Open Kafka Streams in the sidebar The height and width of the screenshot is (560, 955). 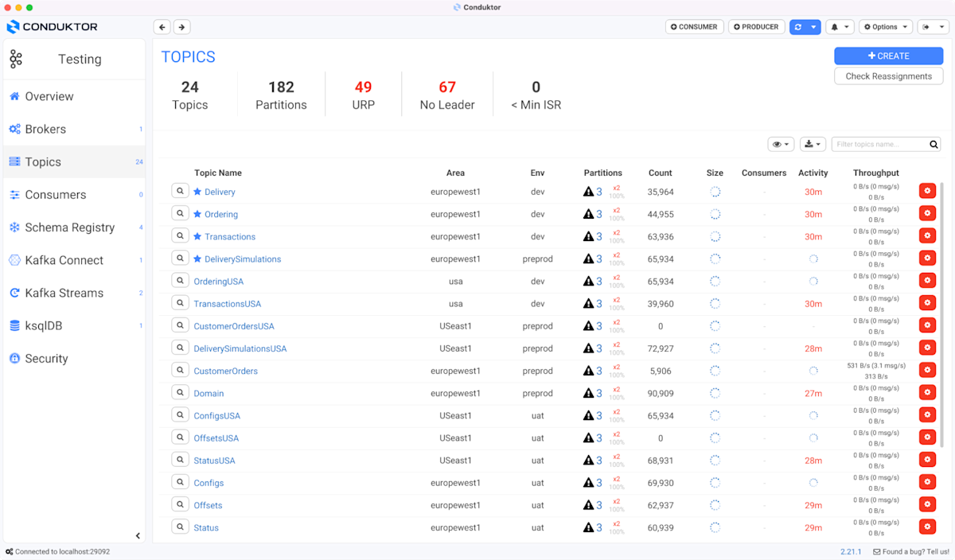pos(74,293)
